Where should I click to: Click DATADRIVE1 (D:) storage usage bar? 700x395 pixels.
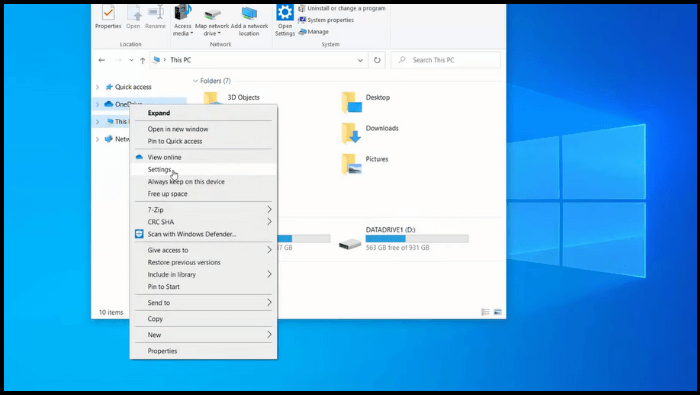pos(417,239)
